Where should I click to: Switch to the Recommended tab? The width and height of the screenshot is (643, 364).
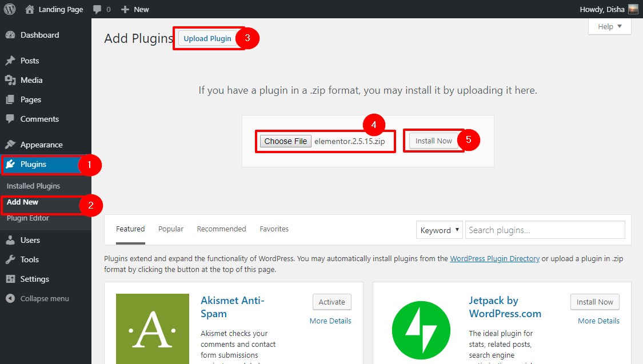pyautogui.click(x=221, y=229)
